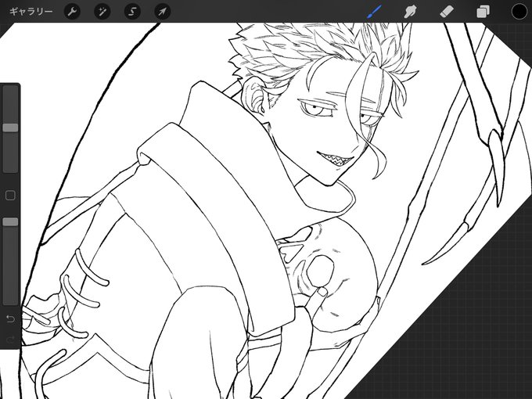Screen dimensions: 532x399
Task: Click the brush opacity slider handle
Action: [10, 222]
